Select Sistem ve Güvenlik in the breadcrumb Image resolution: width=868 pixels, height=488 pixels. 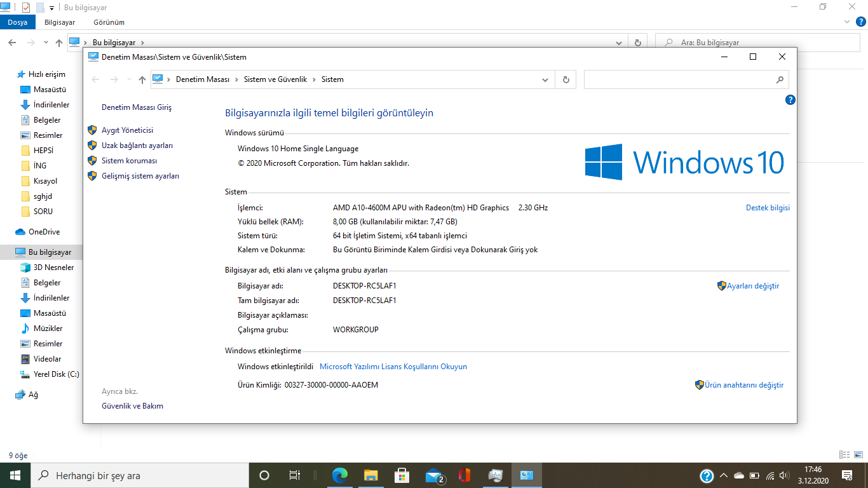[275, 79]
